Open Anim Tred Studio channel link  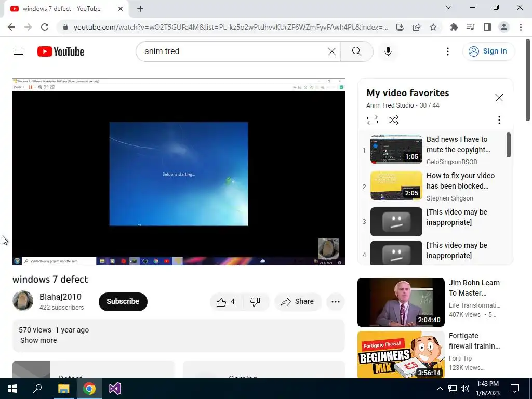pyautogui.click(x=390, y=105)
